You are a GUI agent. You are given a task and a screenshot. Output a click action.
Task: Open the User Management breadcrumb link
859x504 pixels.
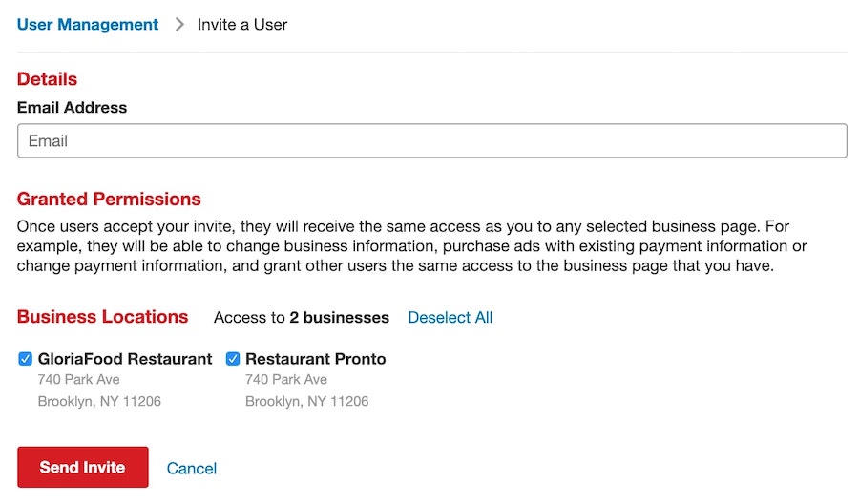click(88, 25)
